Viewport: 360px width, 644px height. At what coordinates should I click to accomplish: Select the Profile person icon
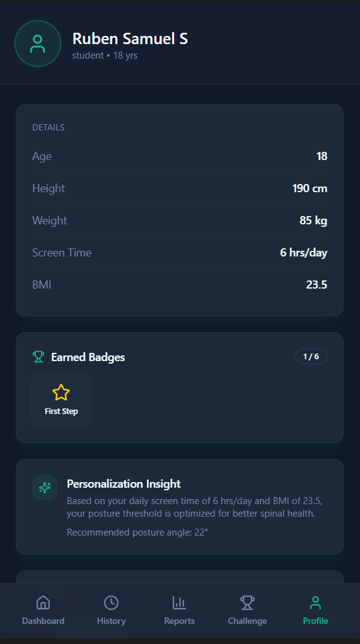pyautogui.click(x=315, y=602)
